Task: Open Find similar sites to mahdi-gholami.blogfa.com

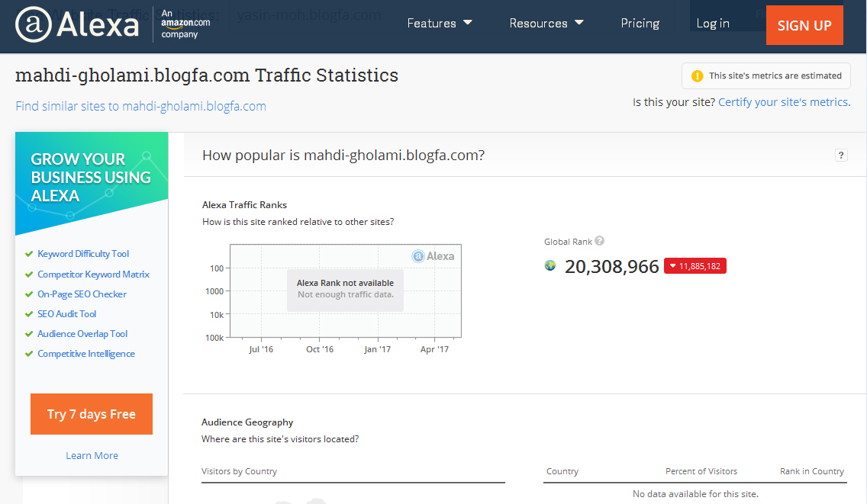Action: 141,106
